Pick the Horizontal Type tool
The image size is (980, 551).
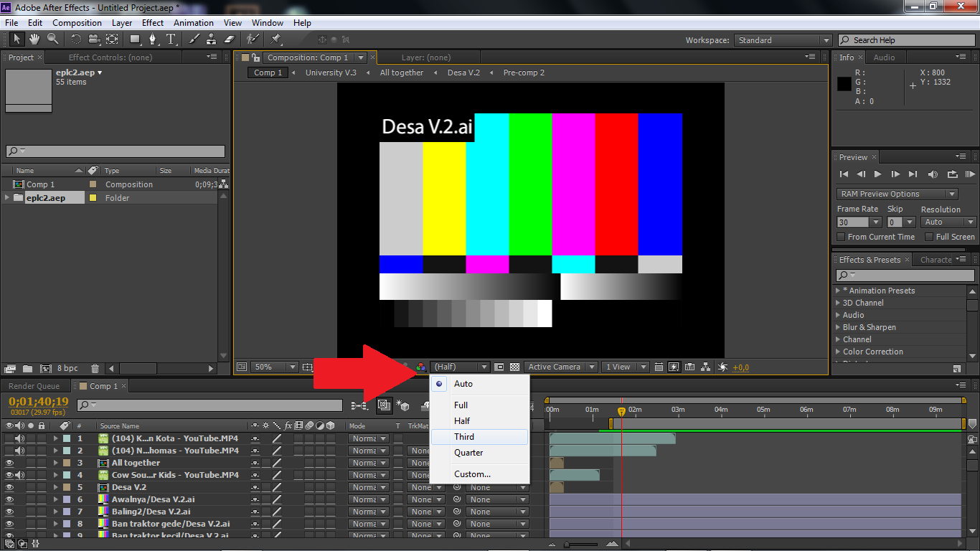[171, 39]
